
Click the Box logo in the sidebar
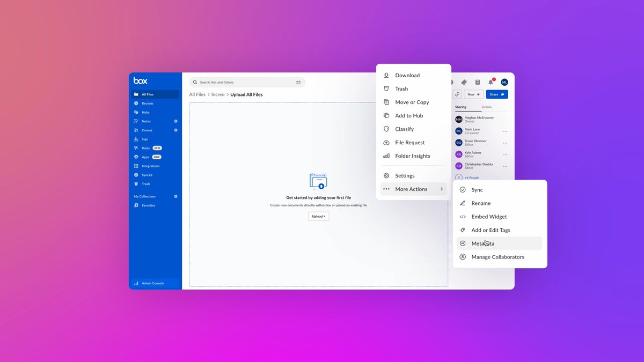[x=140, y=81]
